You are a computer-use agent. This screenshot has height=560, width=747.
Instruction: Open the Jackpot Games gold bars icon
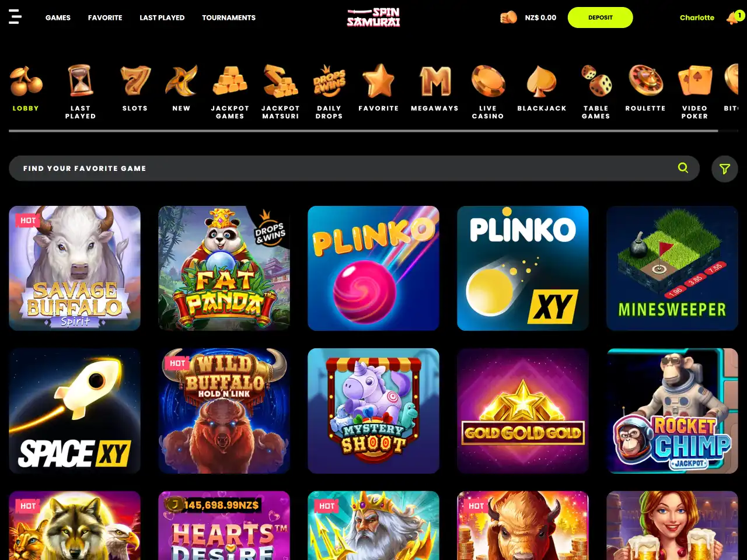230,80
